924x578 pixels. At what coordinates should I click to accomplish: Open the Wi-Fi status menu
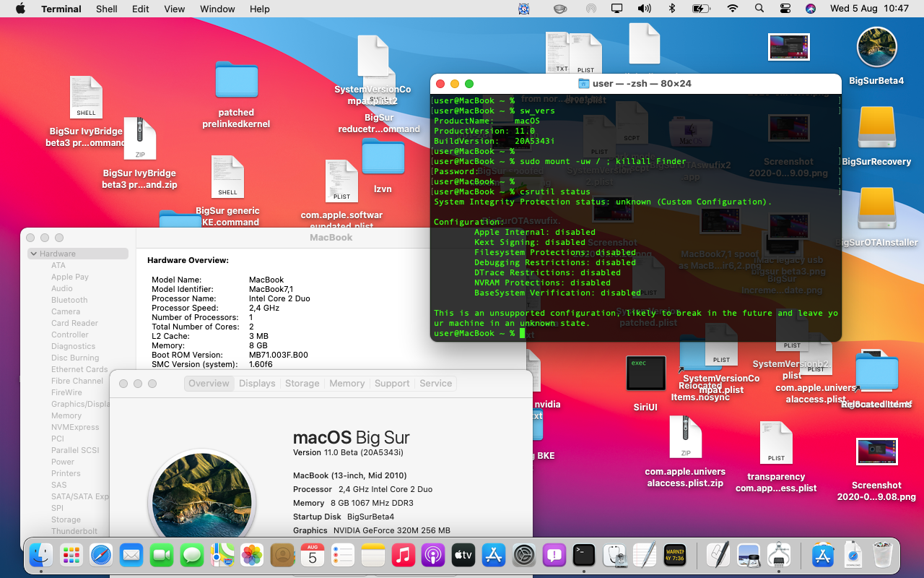point(733,9)
